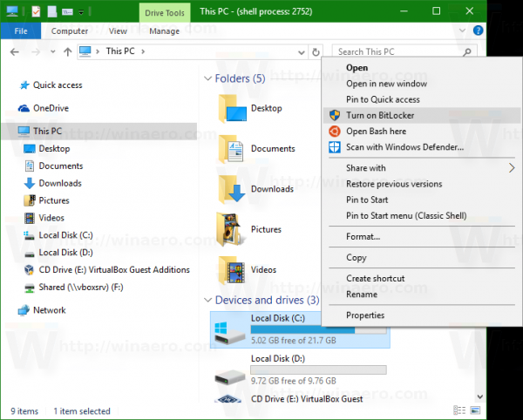Open the Customize Quick Access Toolbar dropdown
The image size is (523, 420).
81,12
